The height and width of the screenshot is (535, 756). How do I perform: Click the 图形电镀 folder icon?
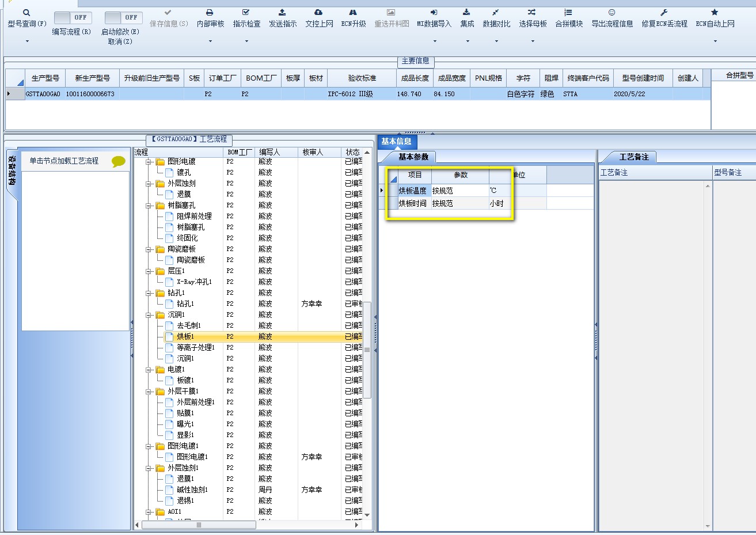click(161, 161)
